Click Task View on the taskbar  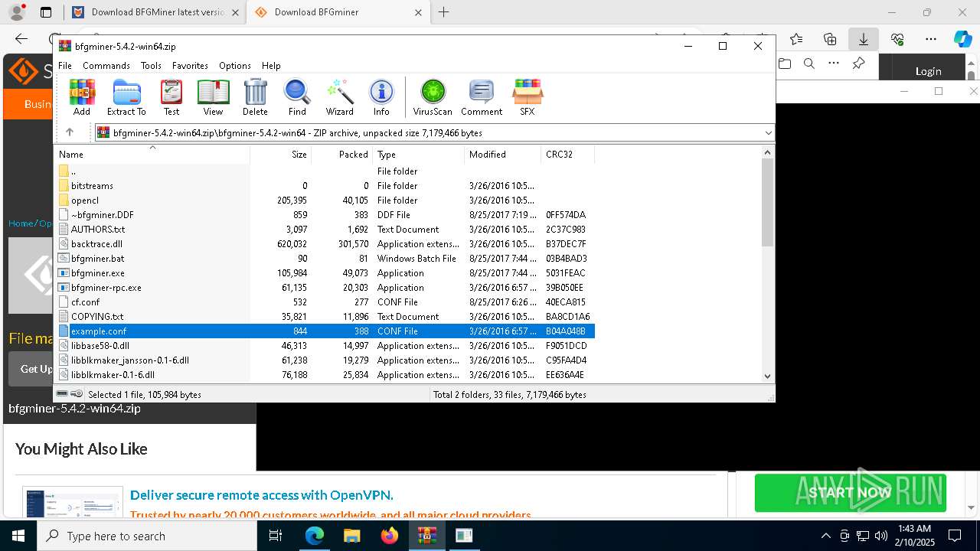(x=276, y=536)
